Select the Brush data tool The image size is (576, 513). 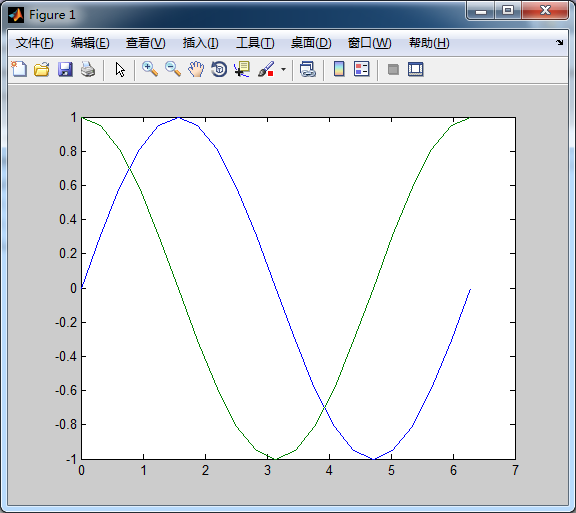tap(266, 69)
